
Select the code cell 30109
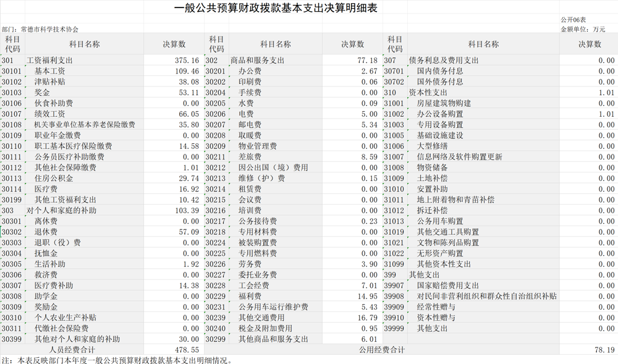click(12, 135)
